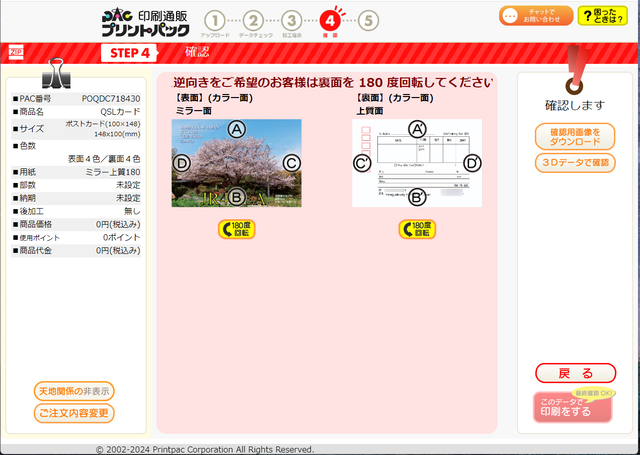Click the binder clip icon
The width and height of the screenshot is (640, 455).
[56, 73]
